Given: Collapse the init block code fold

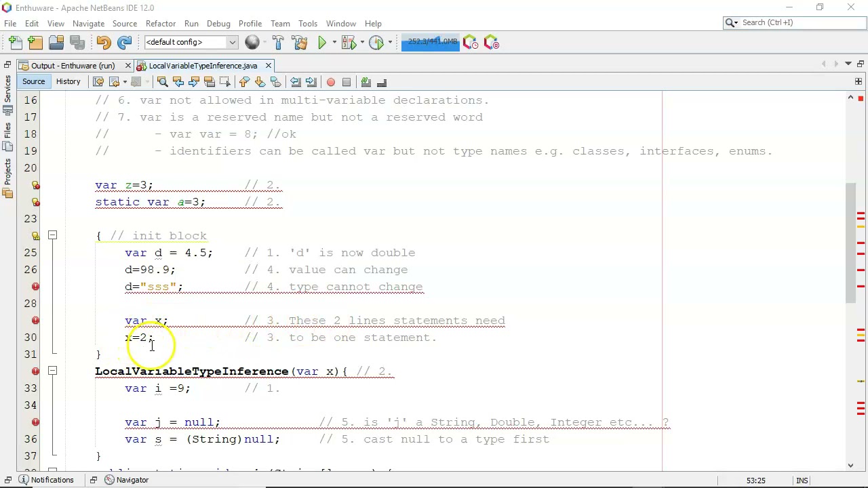Looking at the screenshot, I should tap(52, 235).
